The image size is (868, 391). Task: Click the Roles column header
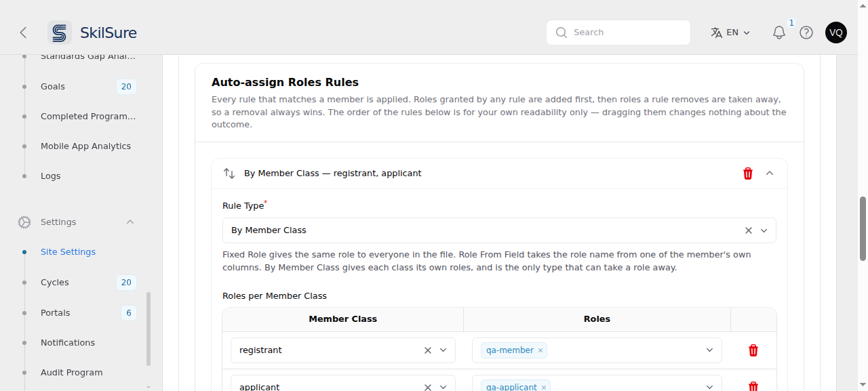point(597,319)
